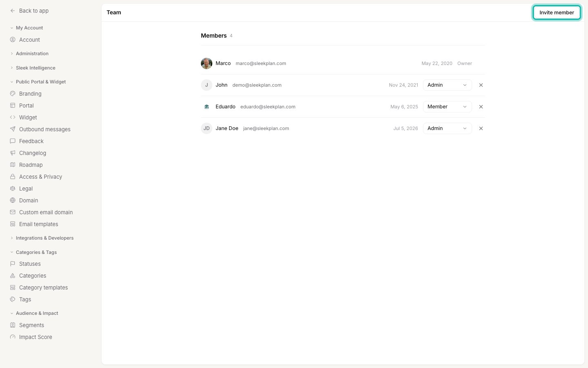Click the Widget code brackets icon
This screenshot has width=588, height=368.
tap(13, 117)
